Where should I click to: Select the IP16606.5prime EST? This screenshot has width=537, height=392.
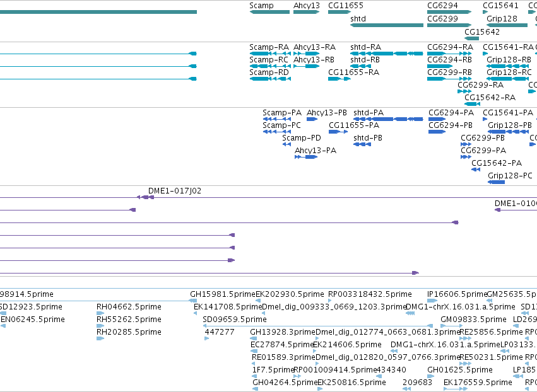point(432,301)
